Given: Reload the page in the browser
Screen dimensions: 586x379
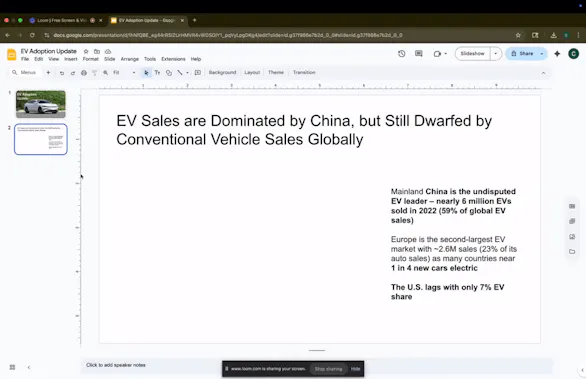Looking at the screenshot, I should click(x=32, y=35).
